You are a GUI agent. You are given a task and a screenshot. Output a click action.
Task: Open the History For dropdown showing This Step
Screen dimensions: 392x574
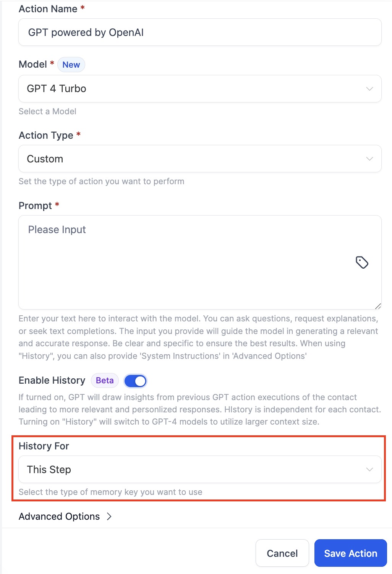[x=200, y=469]
